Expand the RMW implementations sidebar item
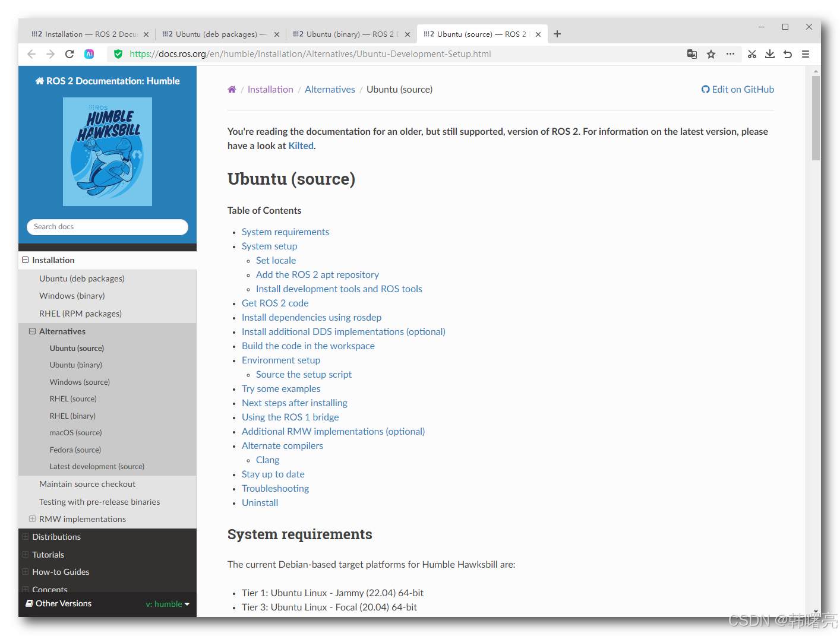 [33, 519]
